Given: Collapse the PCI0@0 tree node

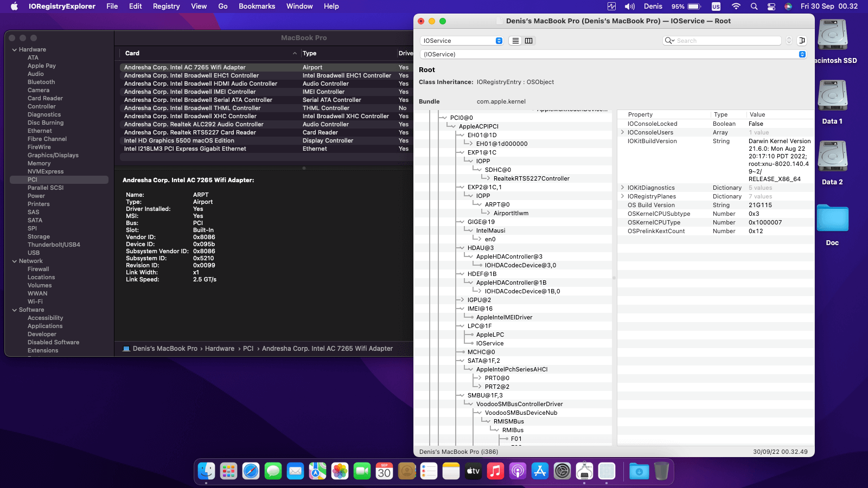Looking at the screenshot, I should 444,118.
